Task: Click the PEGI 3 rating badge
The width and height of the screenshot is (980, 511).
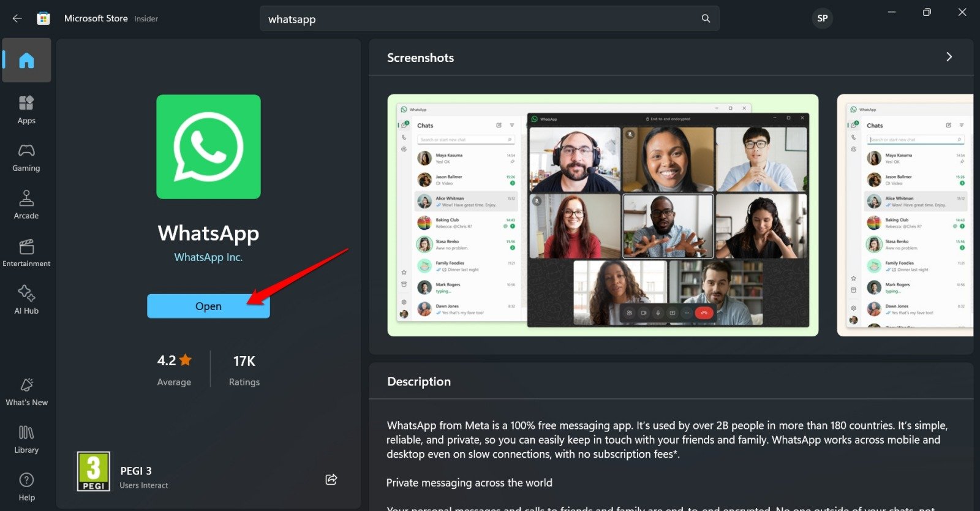Action: 93,471
